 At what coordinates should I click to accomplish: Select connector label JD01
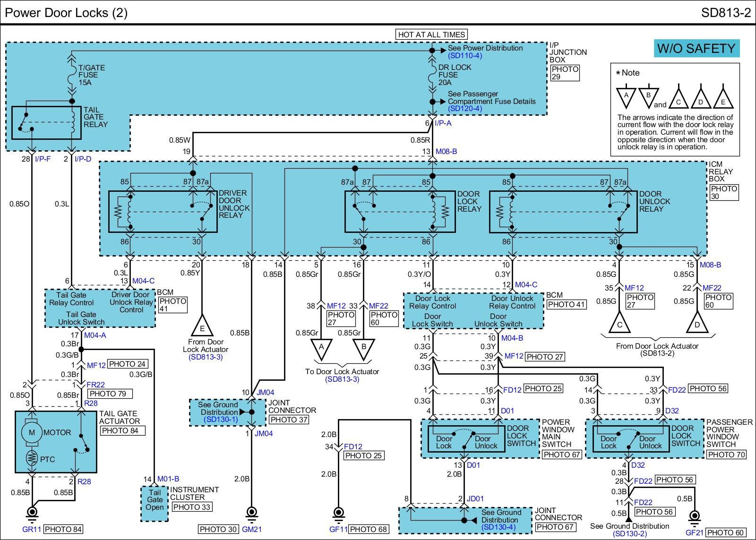pos(475,499)
